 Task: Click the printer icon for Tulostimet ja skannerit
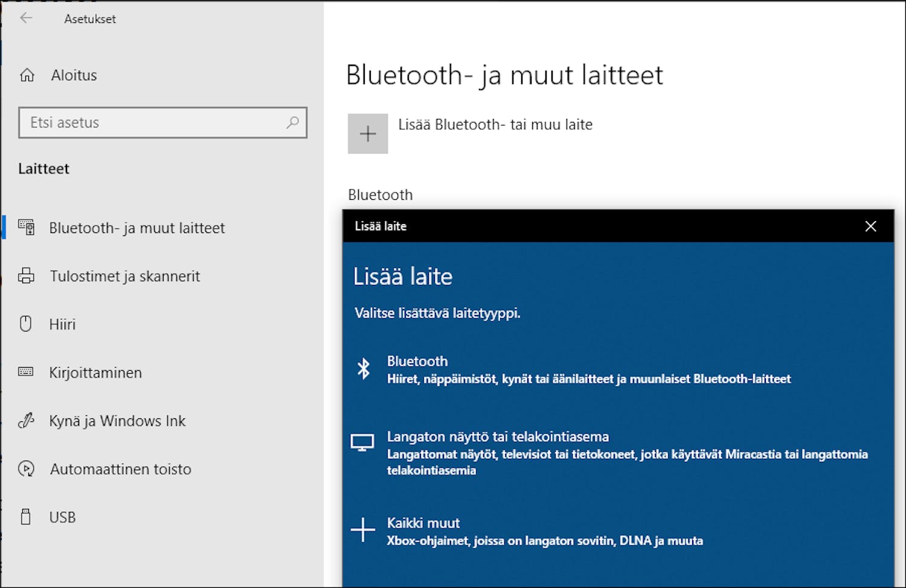tap(27, 276)
